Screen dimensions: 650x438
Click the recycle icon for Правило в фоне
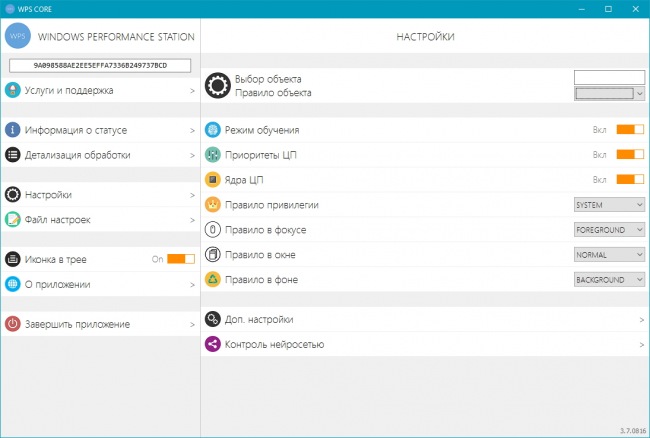click(x=213, y=279)
